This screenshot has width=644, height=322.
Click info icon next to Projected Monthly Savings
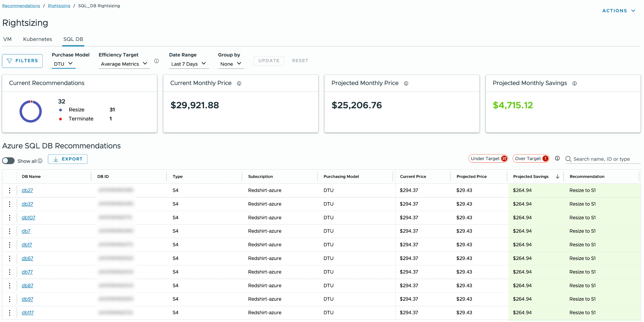[x=574, y=83]
